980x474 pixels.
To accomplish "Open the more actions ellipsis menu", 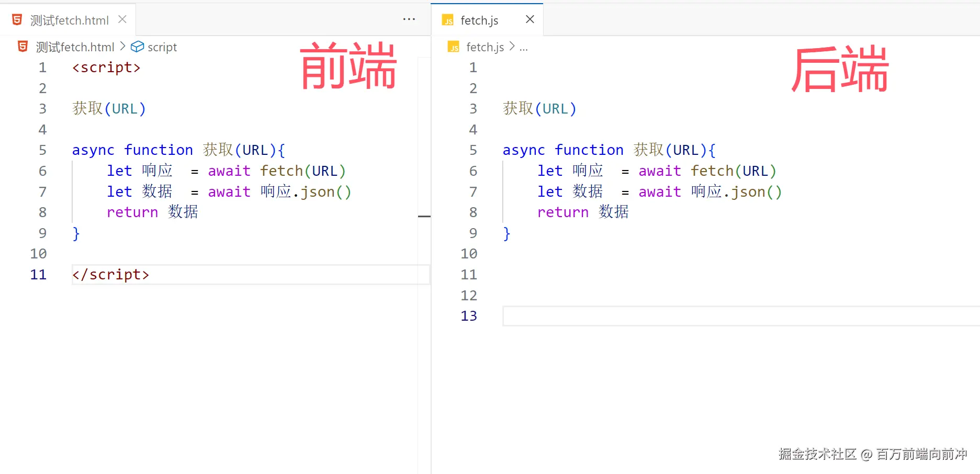I will pyautogui.click(x=409, y=19).
